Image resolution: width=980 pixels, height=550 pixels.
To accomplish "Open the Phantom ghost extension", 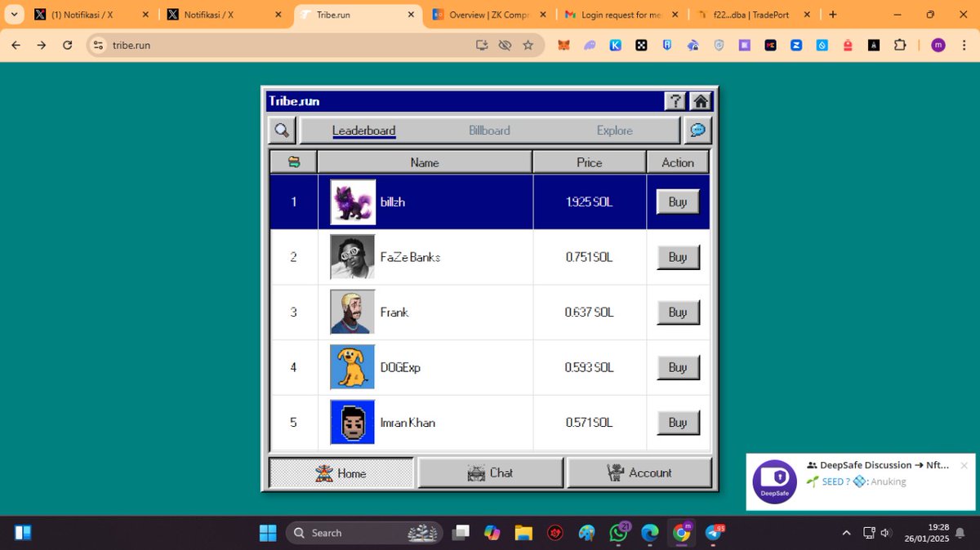I will click(x=589, y=46).
